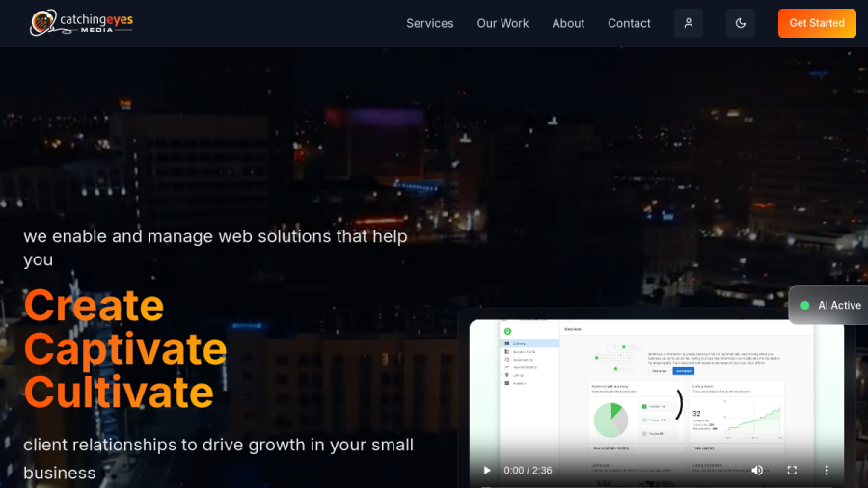Play the demo video
This screenshot has height=488, width=868.
pyautogui.click(x=487, y=471)
